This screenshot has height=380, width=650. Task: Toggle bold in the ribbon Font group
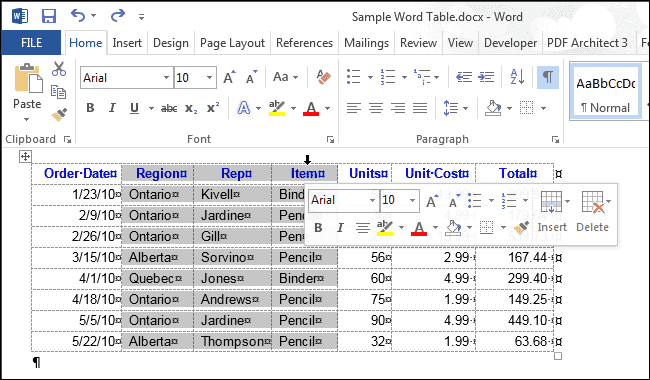click(90, 108)
